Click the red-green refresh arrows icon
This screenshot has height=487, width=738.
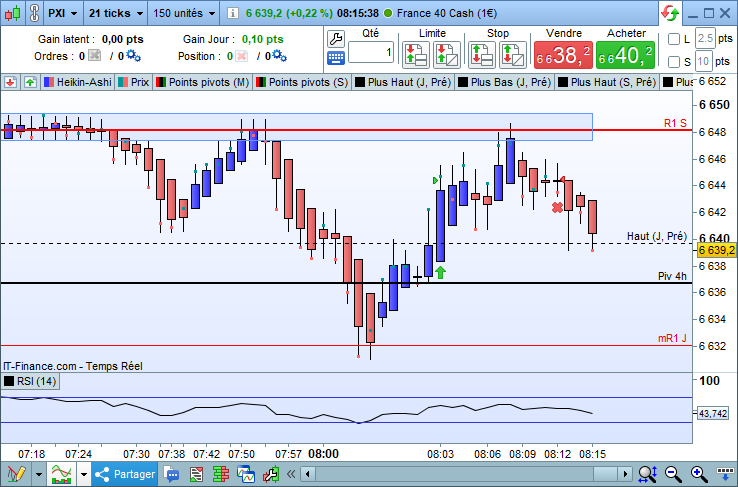coord(670,13)
